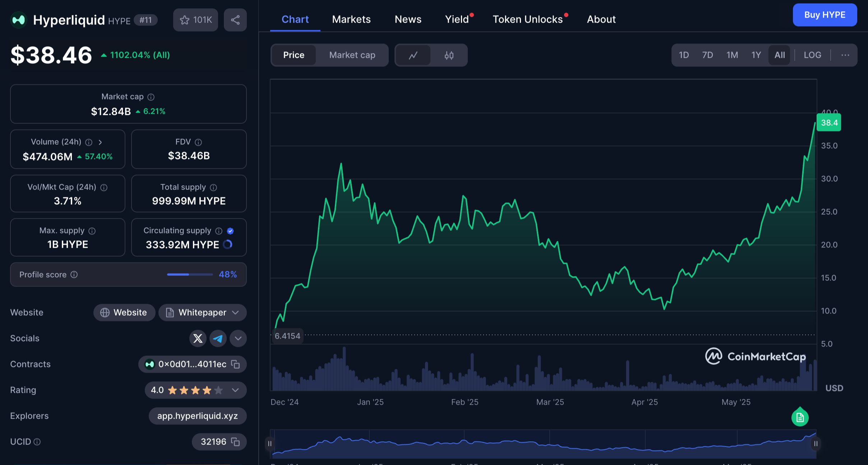Click the Buy HYPE button
This screenshot has width=868, height=465.
(825, 15)
